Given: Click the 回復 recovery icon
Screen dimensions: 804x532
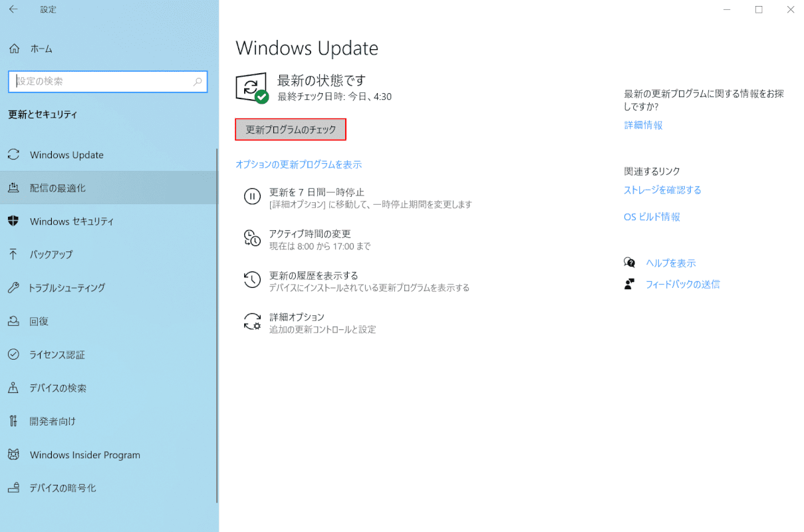Looking at the screenshot, I should (x=13, y=321).
